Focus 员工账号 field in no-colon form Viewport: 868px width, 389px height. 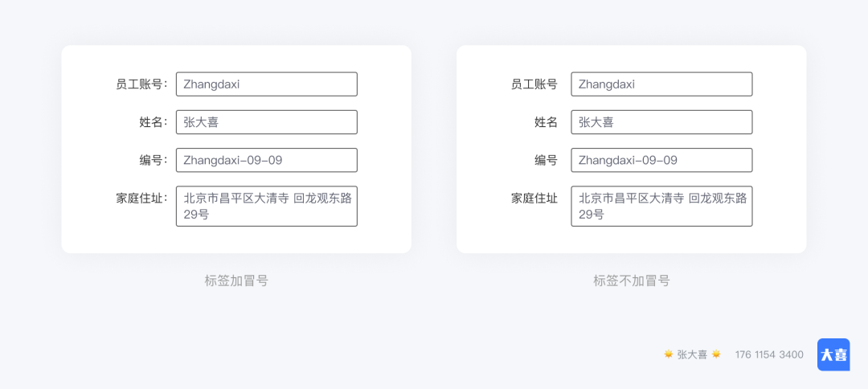coord(661,84)
